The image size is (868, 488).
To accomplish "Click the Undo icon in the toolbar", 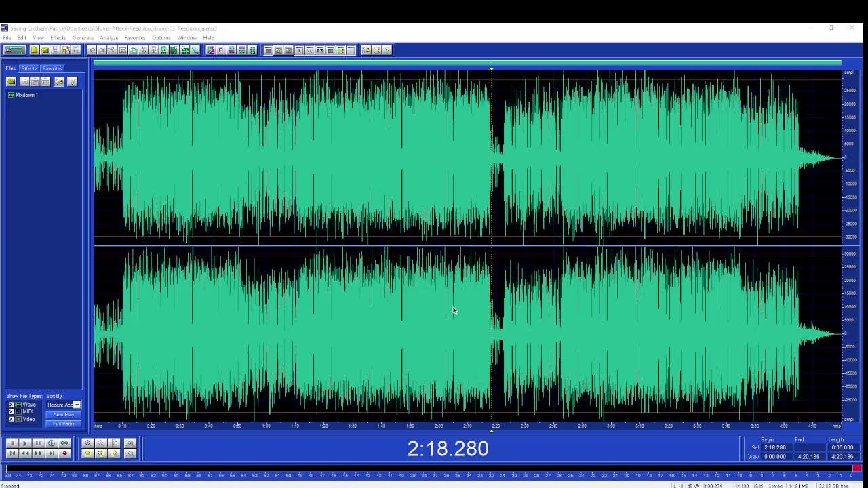I will pyautogui.click(x=92, y=50).
